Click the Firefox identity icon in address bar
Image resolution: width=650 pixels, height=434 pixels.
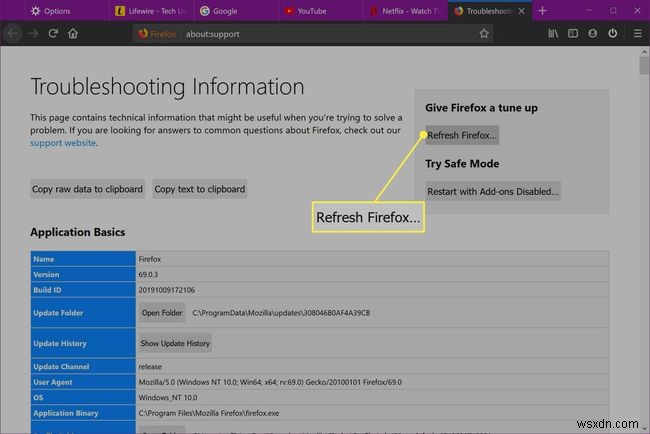(157, 34)
